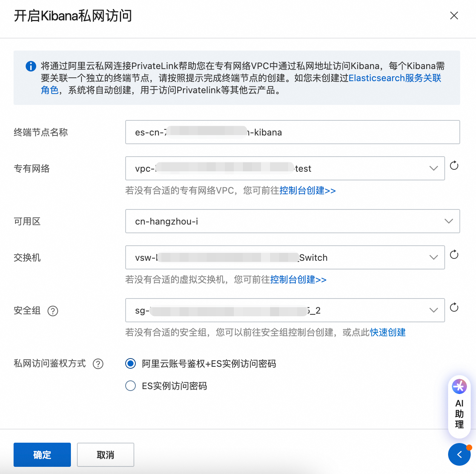The width and height of the screenshot is (476, 474).
Task: Open the 交换机 vsw dropdown
Action: coord(285,257)
